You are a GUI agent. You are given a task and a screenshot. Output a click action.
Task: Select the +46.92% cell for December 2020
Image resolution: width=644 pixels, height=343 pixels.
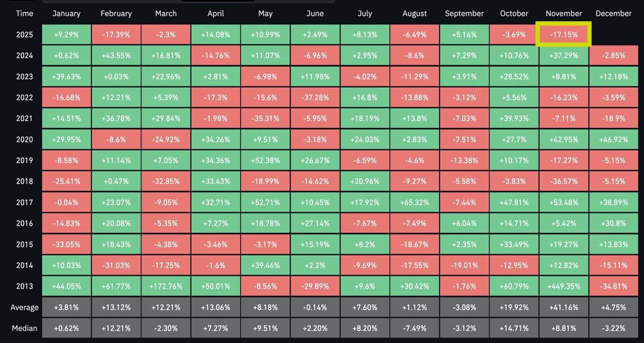tap(613, 139)
